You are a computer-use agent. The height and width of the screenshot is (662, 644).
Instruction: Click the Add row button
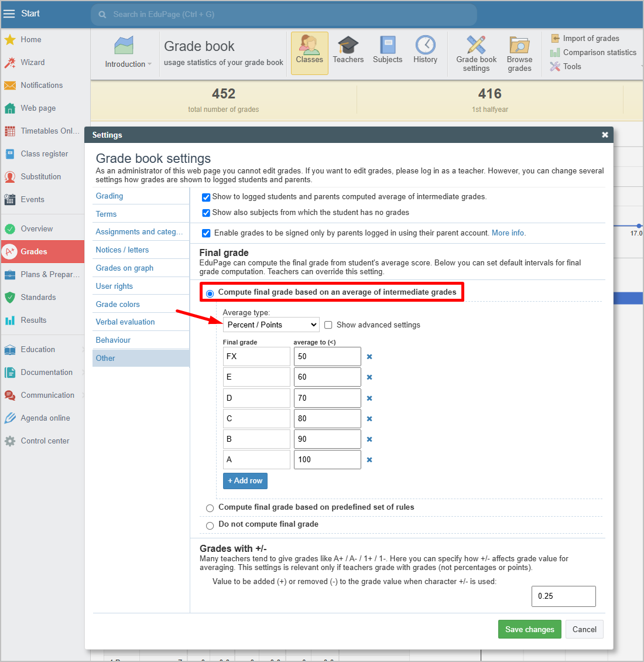click(x=245, y=480)
